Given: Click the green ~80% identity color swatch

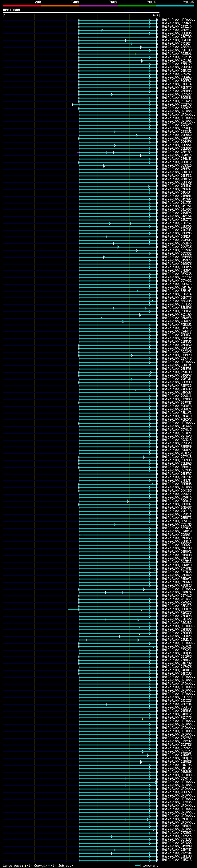Looking at the screenshot, I should pos(137,6).
